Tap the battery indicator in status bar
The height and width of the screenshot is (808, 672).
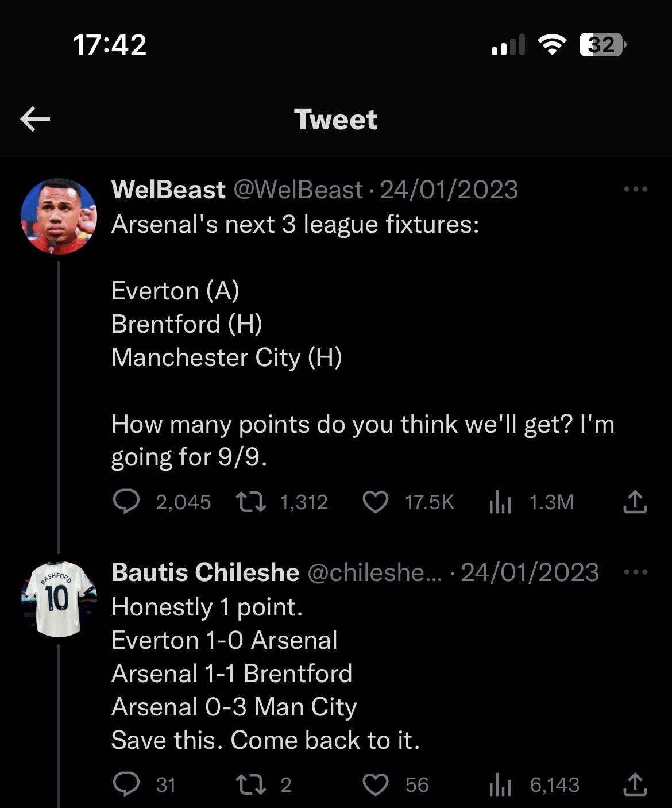[x=602, y=45]
